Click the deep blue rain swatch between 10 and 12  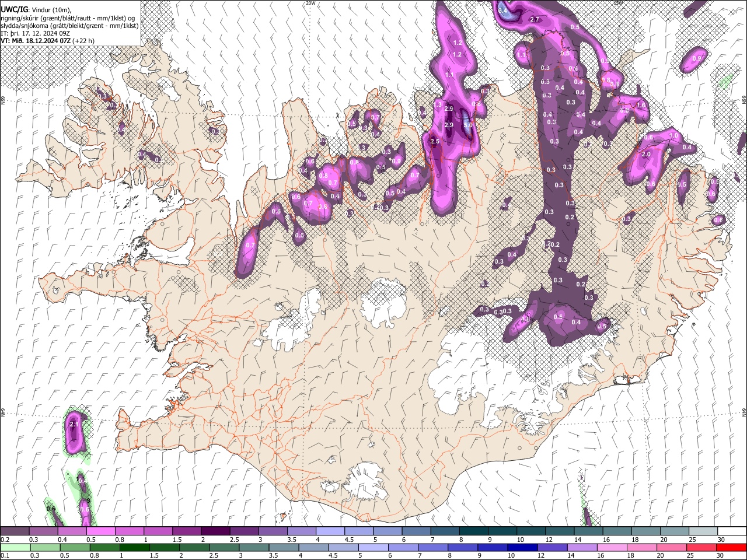[522, 547]
